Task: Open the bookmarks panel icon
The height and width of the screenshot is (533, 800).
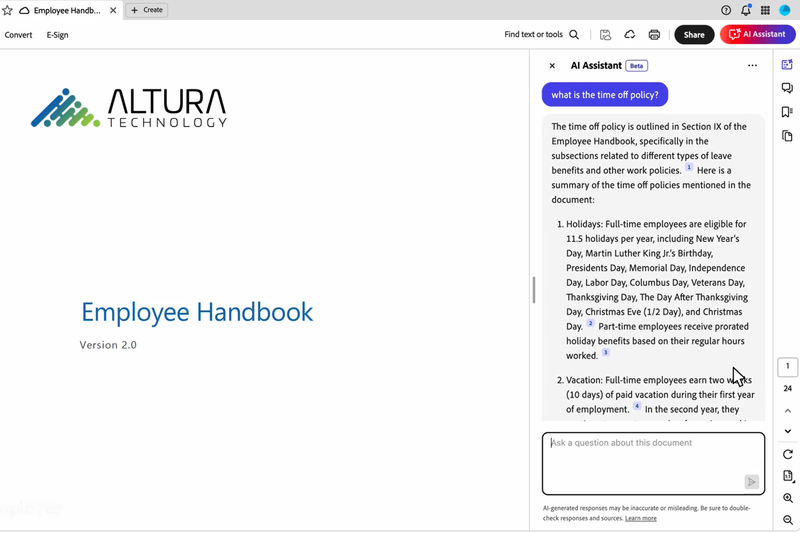Action: 787,112
